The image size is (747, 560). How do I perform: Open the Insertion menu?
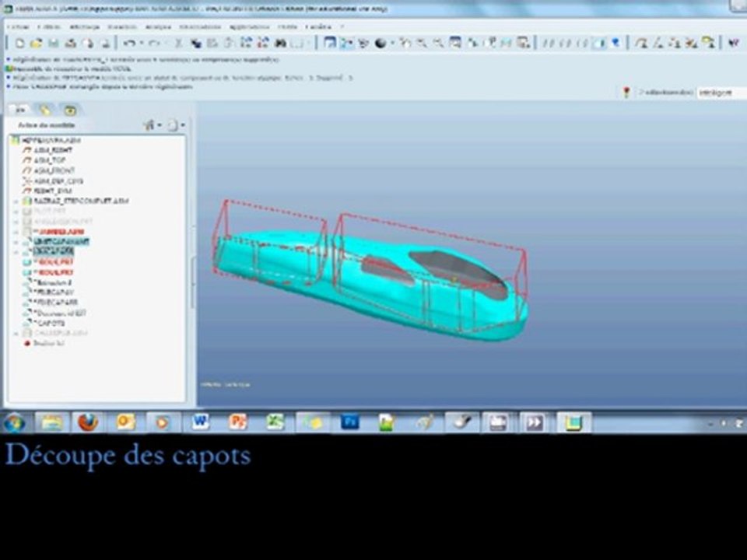tap(122, 27)
